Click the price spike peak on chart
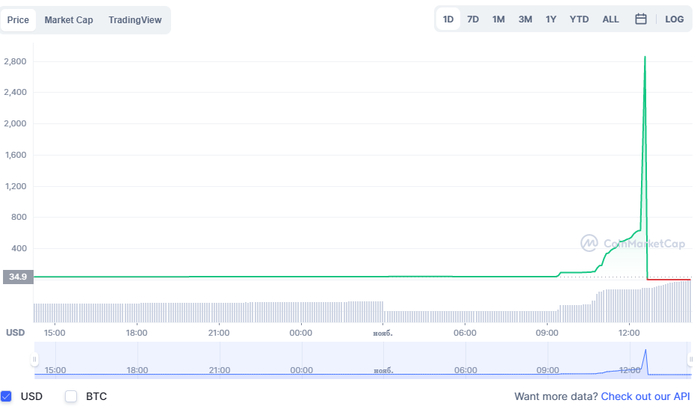The image size is (700, 409). coord(644,57)
